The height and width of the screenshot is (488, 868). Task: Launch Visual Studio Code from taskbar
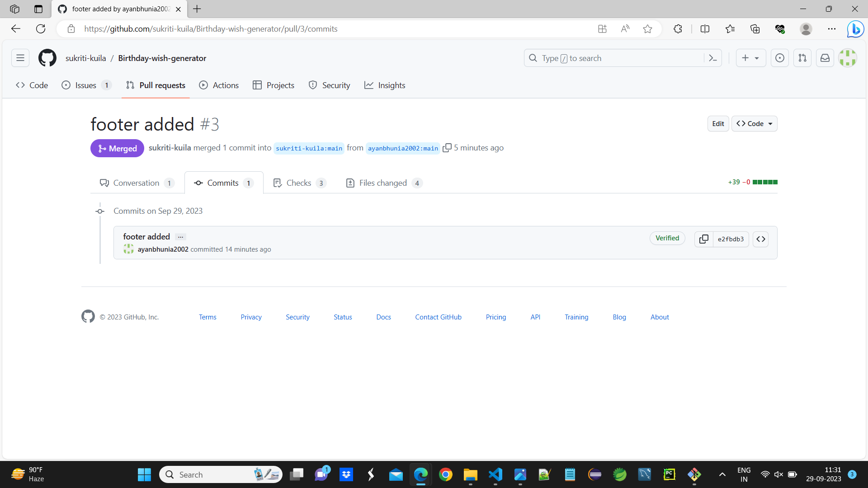pyautogui.click(x=495, y=474)
